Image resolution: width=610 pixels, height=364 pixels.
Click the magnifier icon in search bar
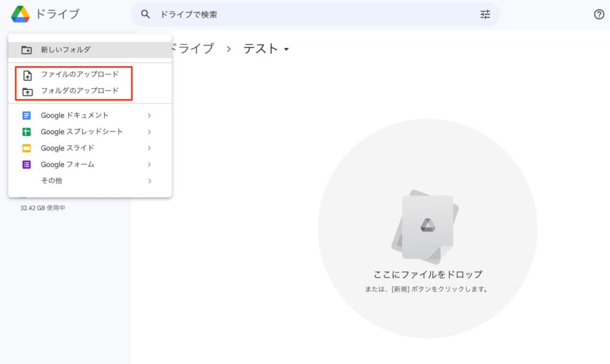(145, 14)
